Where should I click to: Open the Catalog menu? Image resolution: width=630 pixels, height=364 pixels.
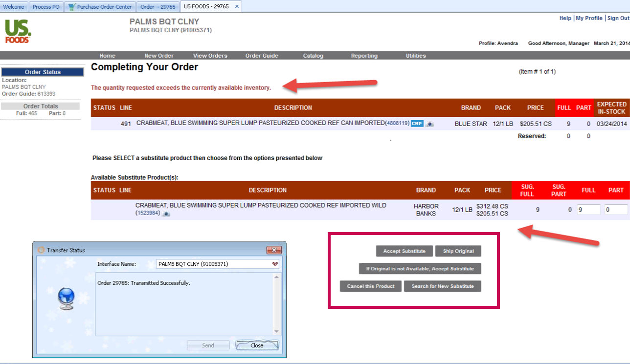pos(313,56)
